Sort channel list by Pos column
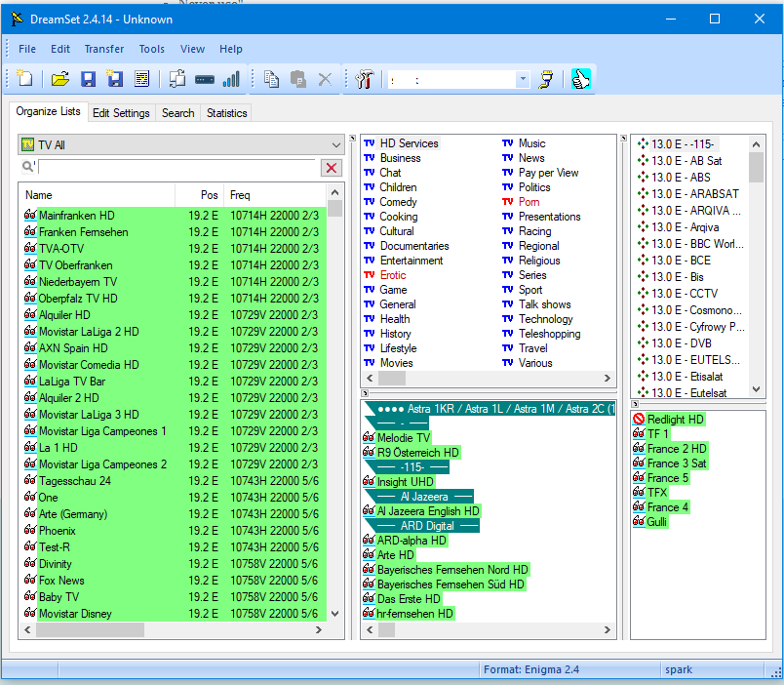Image resolution: width=784 pixels, height=685 pixels. coord(200,195)
